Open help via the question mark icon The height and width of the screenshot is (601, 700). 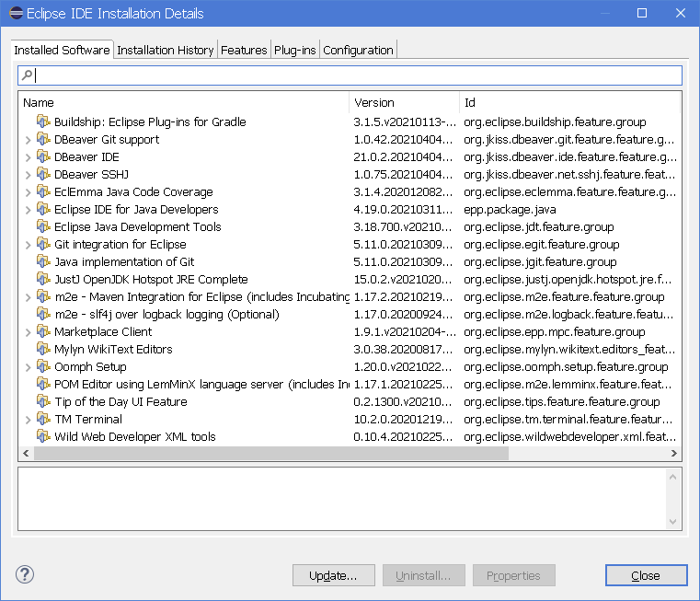[25, 574]
